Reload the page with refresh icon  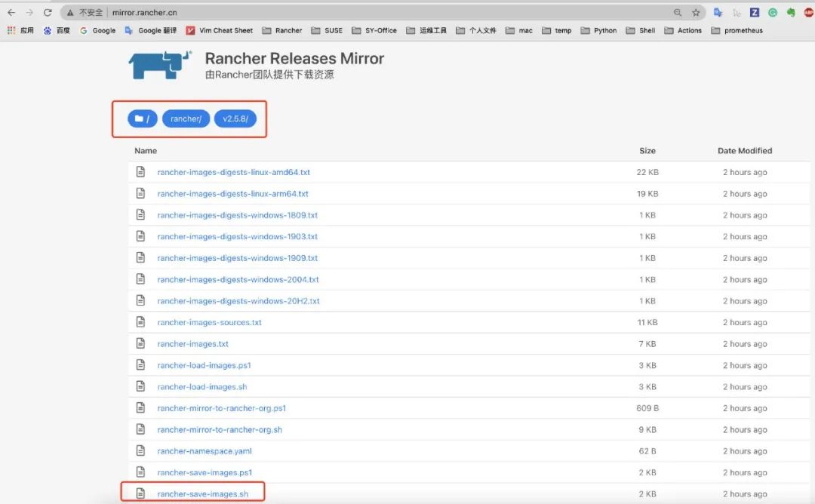click(x=48, y=13)
